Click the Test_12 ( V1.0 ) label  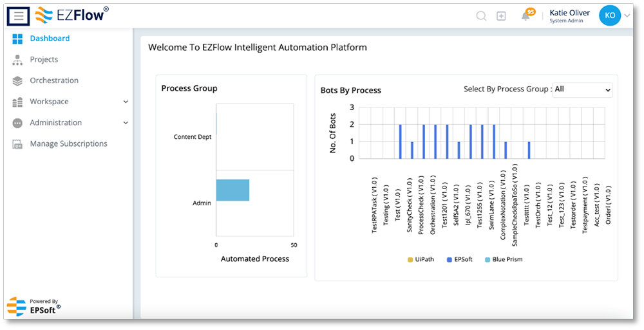tap(550, 205)
